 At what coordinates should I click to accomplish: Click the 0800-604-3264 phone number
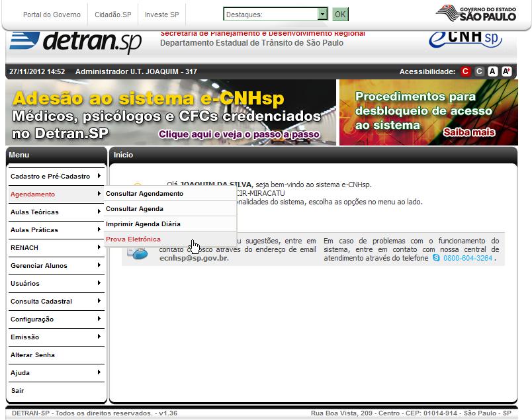click(x=468, y=258)
